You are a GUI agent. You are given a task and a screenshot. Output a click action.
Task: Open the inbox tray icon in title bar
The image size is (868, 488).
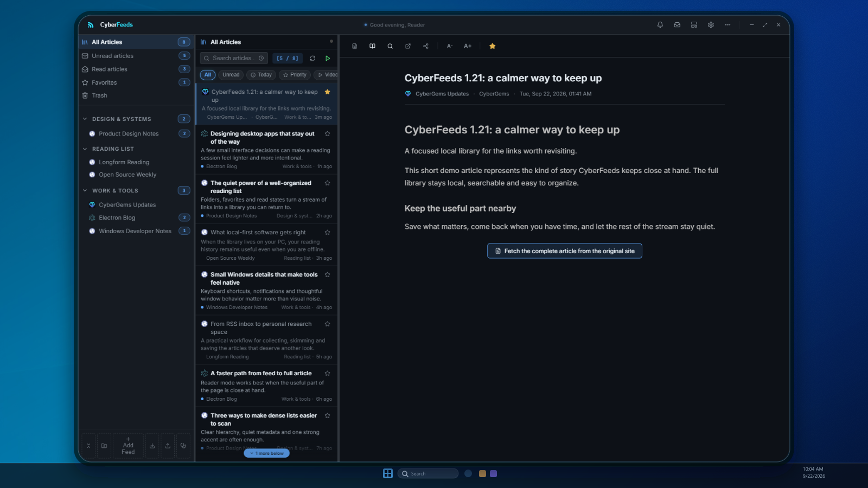[677, 25]
